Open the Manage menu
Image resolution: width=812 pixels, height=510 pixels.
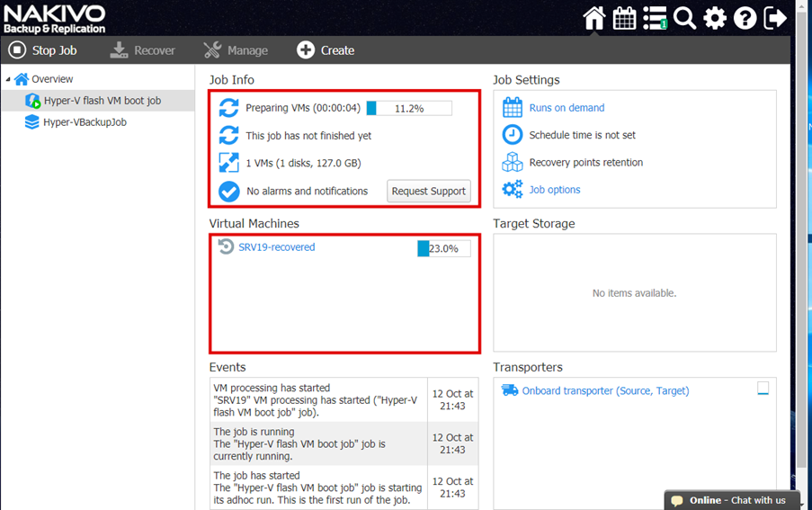pyautogui.click(x=236, y=50)
